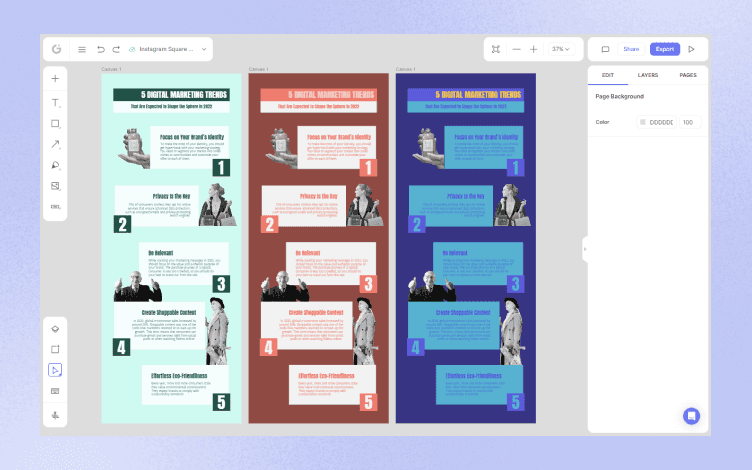Select the Arrow line tool
752x470 pixels.
pos(55,144)
